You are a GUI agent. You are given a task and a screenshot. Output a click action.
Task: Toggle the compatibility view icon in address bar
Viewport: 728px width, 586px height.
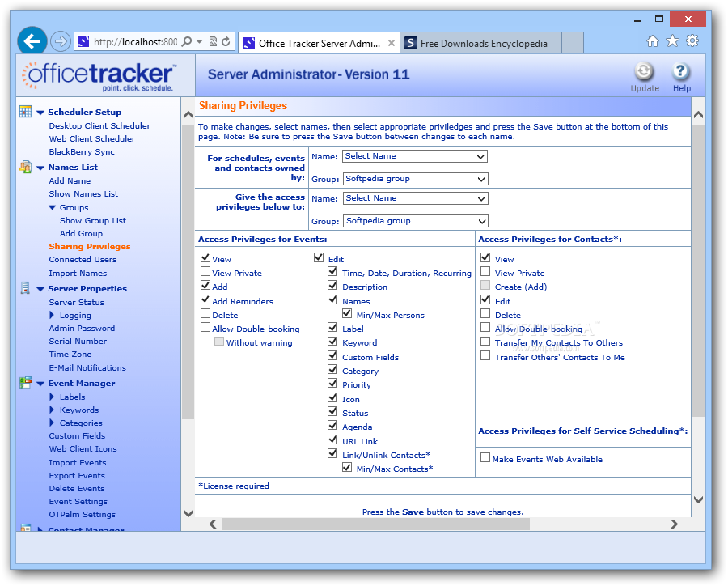click(213, 42)
